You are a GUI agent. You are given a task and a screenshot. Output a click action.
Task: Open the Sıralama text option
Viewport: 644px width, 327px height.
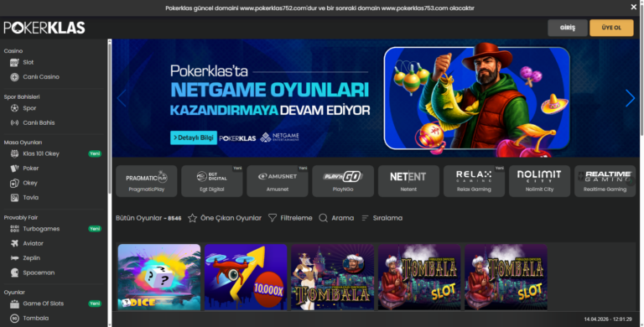tap(387, 218)
